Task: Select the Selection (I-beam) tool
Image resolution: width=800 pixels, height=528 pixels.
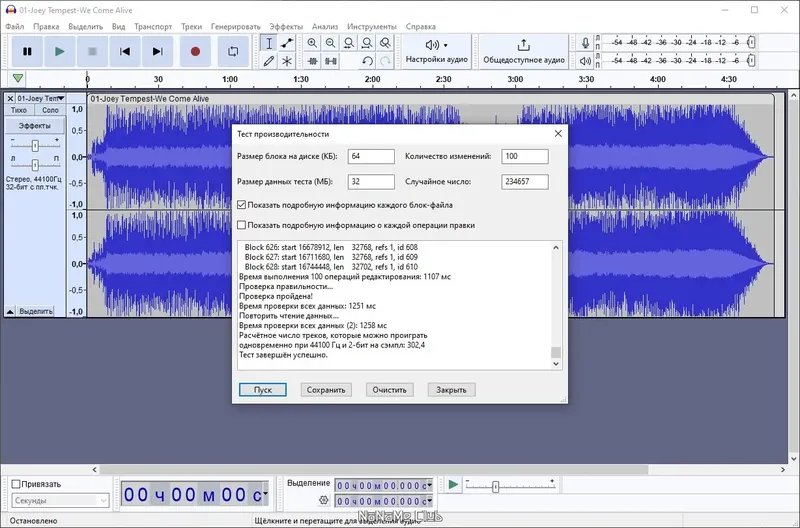Action: tap(269, 43)
